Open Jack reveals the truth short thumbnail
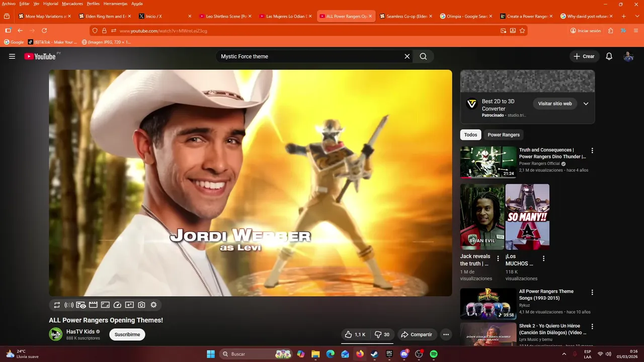Screen dimensions: 644x362 [482, 217]
